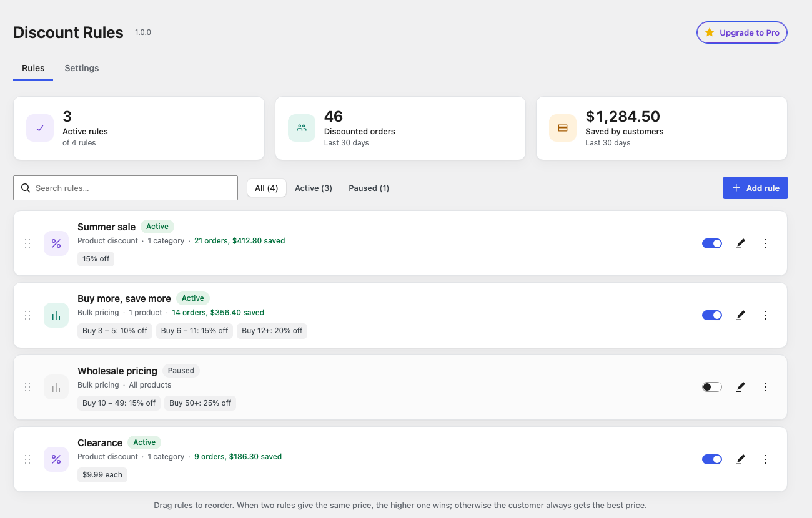This screenshot has height=518, width=812.
Task: Filter by Active (3) rules
Action: 314,188
